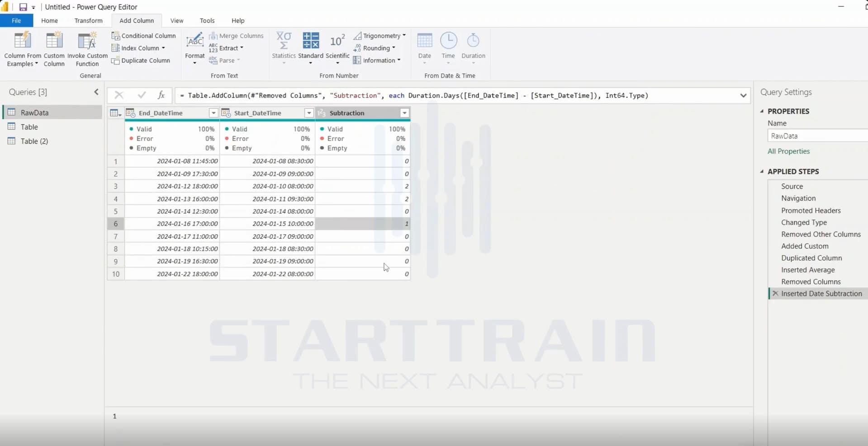
Task: Click the Name field in Query Settings
Action: (817, 136)
